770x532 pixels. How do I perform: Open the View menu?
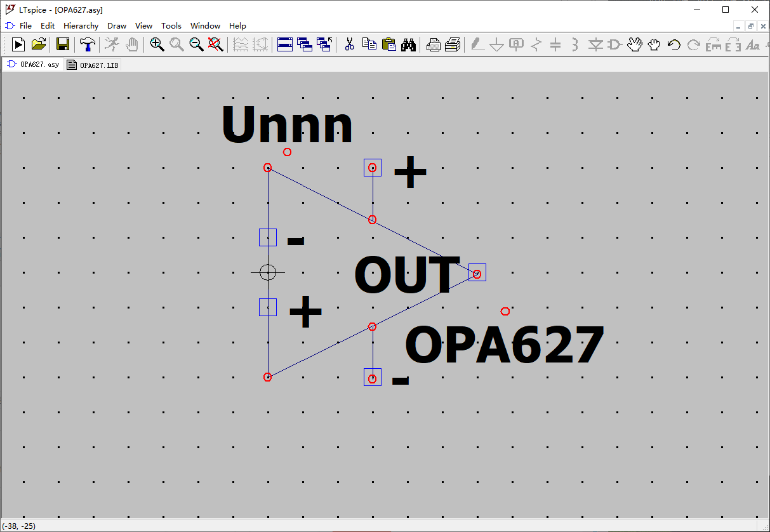144,26
